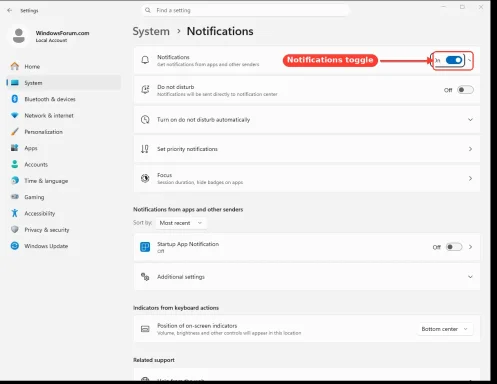The image size is (497, 384).
Task: Open the Time & language section
Action: pos(63,180)
